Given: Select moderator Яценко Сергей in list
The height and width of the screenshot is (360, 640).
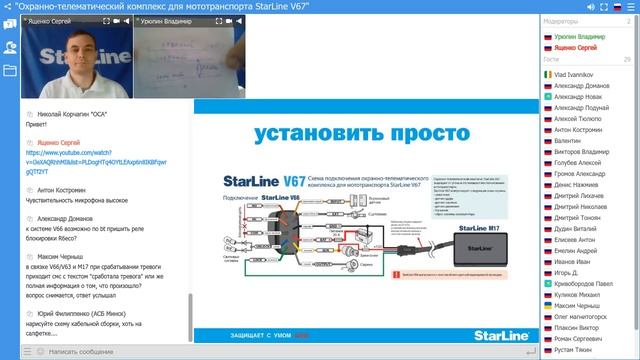Looking at the screenshot, I should click(575, 48).
